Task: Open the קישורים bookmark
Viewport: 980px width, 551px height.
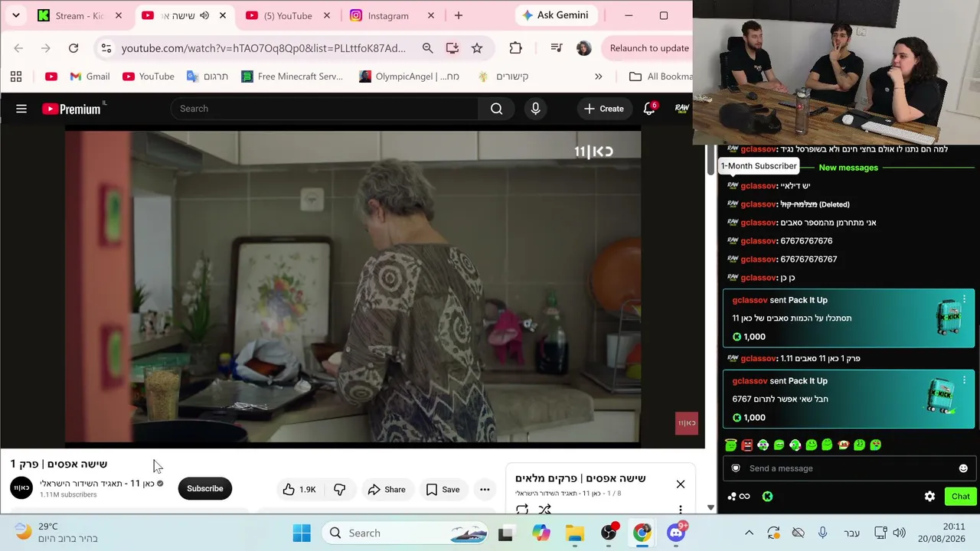Action: (503, 77)
